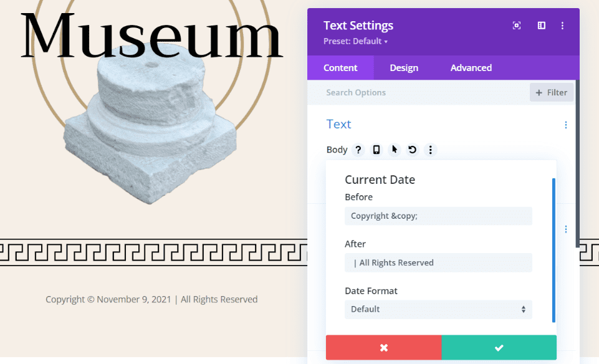Open responsive phone settings for Body field

tap(376, 150)
